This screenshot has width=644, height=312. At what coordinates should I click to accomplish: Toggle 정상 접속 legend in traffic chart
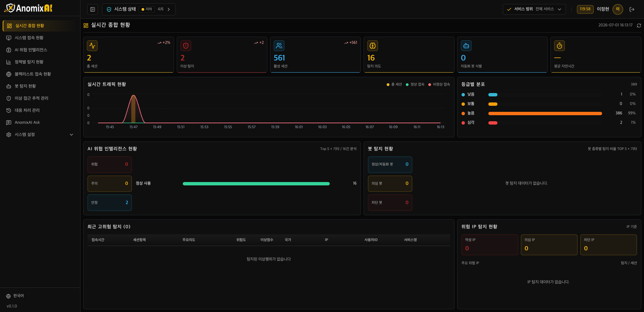pyautogui.click(x=415, y=84)
